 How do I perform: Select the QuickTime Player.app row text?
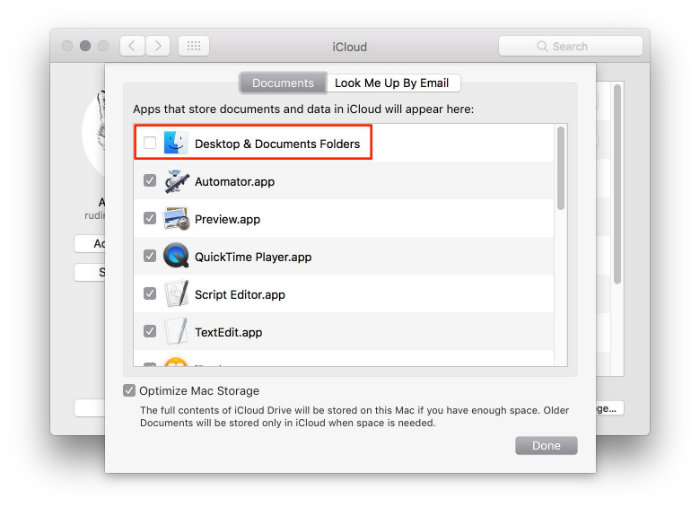click(x=253, y=257)
